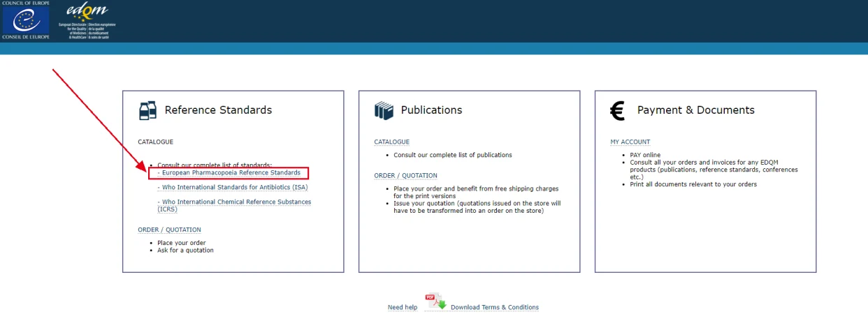Click the Publications books icon
Viewport: 868px width, 328px height.
[384, 110]
